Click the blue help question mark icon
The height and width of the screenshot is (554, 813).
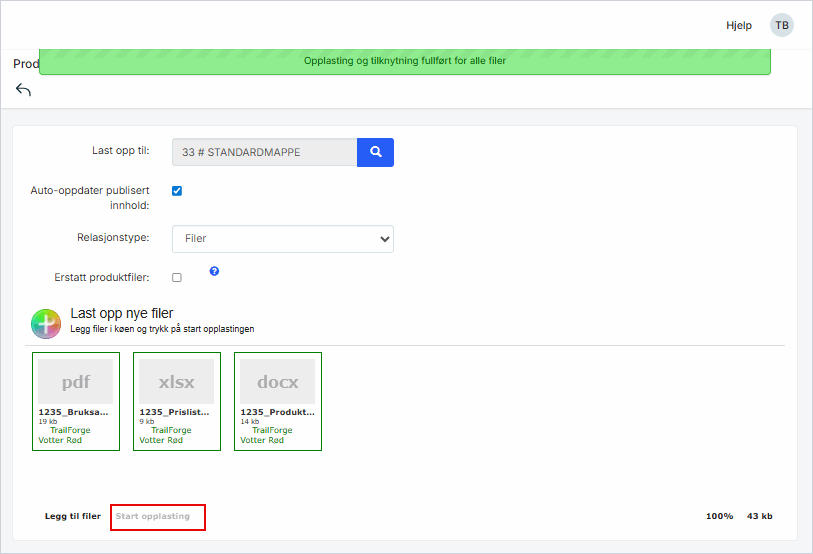pyautogui.click(x=214, y=271)
